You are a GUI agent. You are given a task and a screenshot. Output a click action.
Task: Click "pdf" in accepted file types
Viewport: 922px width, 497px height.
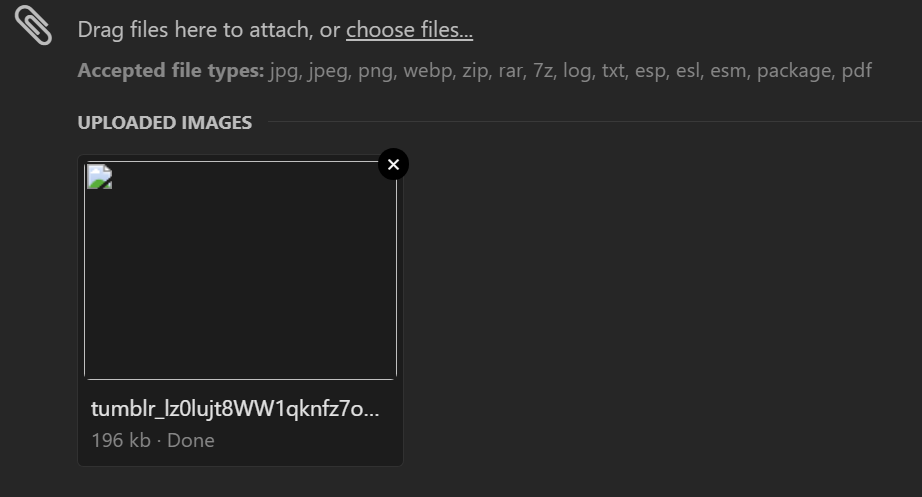pos(856,71)
